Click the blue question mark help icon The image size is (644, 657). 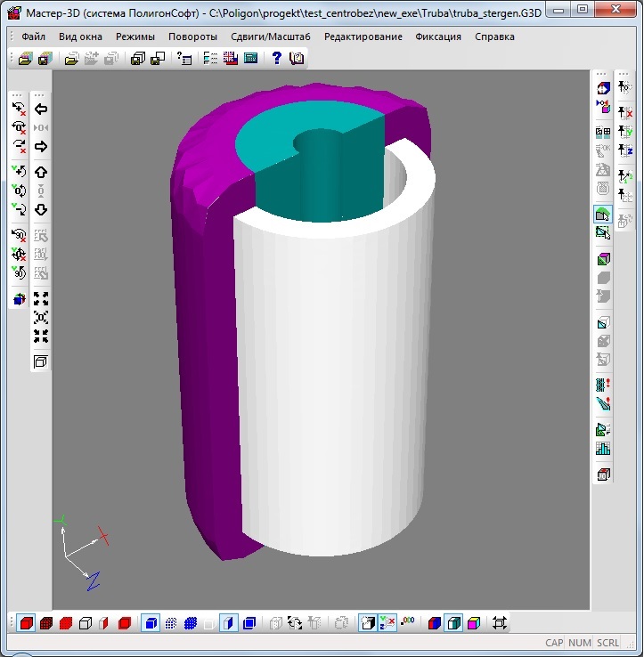[x=276, y=59]
